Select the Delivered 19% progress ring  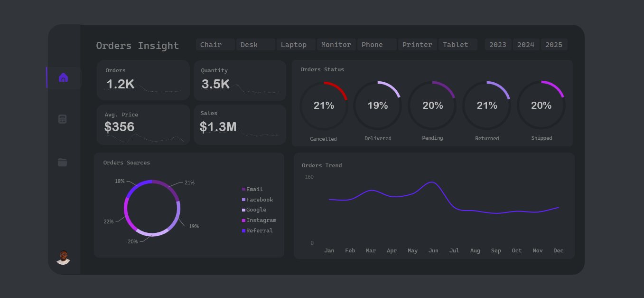[378, 106]
